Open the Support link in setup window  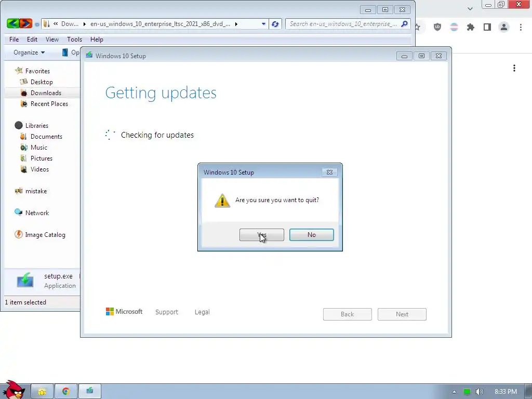[167, 312]
